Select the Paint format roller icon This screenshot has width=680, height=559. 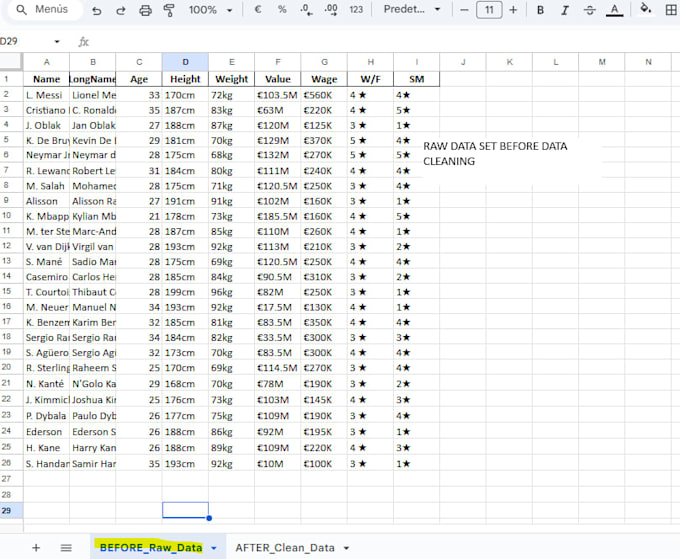169,10
